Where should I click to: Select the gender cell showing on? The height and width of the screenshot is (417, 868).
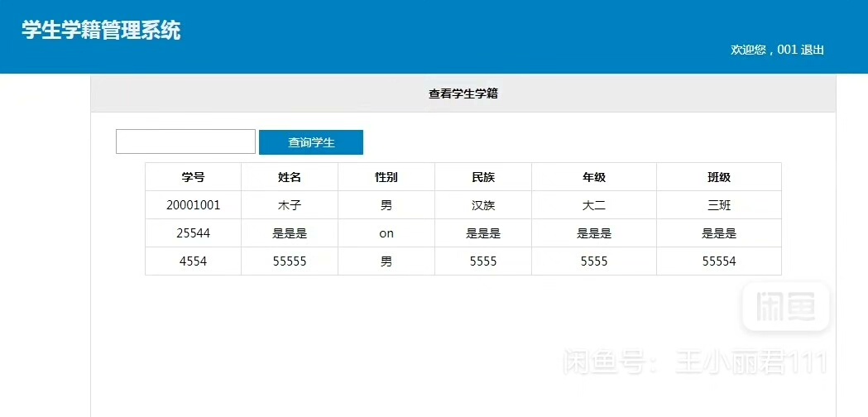386,233
